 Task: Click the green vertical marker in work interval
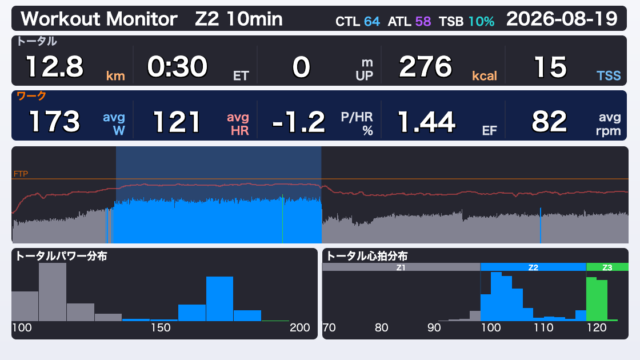coord(282,218)
